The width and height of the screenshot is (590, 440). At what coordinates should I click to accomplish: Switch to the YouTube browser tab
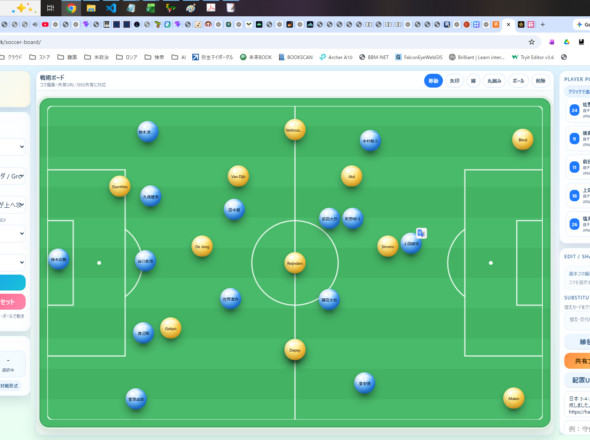click(45, 24)
